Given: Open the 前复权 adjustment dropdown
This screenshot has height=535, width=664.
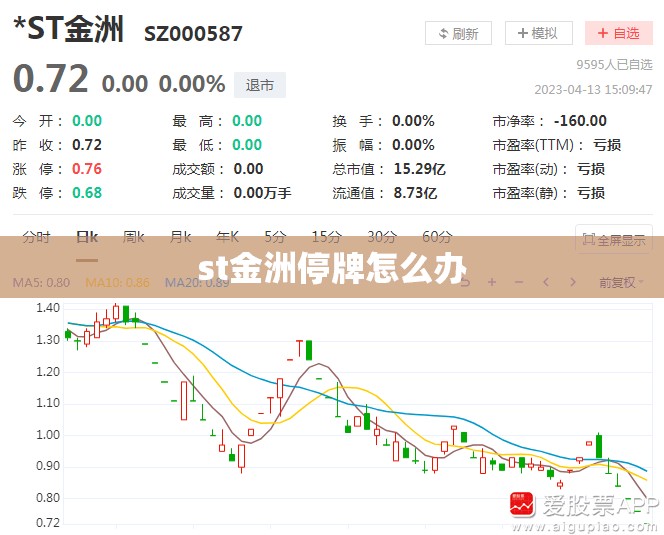Looking at the screenshot, I should tap(621, 282).
